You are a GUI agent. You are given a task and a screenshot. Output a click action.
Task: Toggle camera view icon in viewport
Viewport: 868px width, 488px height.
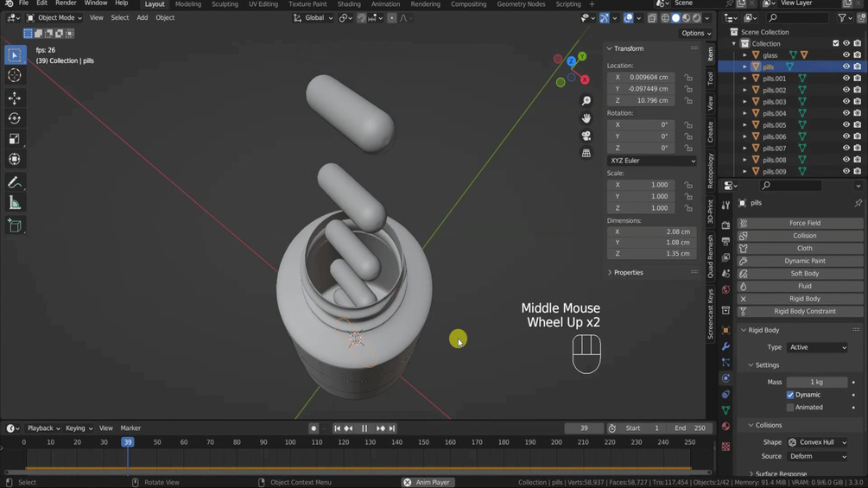(586, 136)
